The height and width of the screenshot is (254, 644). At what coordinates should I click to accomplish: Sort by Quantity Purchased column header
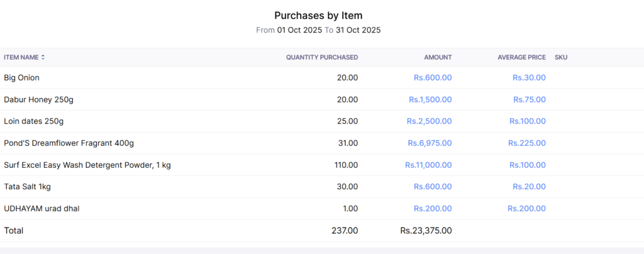point(321,57)
